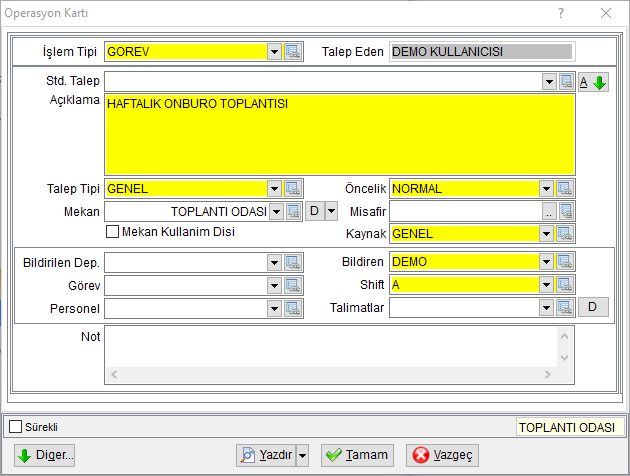630x476 pixels.
Task: Open lookup icon beside Personel
Action: (x=293, y=308)
